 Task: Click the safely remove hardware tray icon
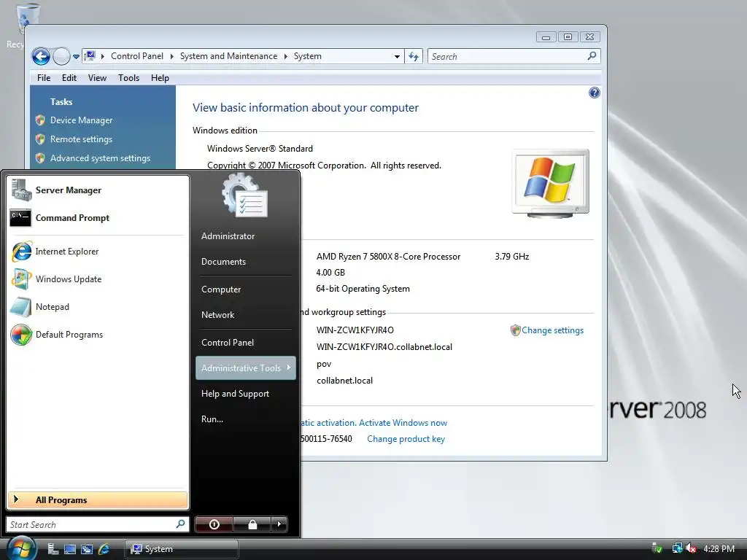(x=657, y=548)
